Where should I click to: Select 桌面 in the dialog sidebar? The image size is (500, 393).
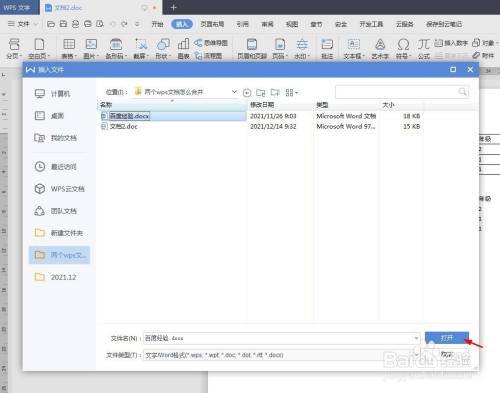tap(59, 116)
